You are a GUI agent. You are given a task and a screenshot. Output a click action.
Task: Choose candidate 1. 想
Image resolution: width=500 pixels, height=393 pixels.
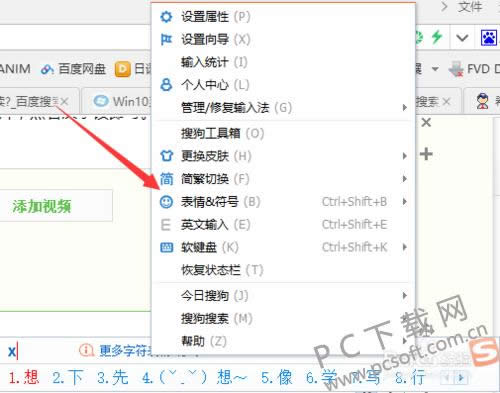pyautogui.click(x=24, y=377)
